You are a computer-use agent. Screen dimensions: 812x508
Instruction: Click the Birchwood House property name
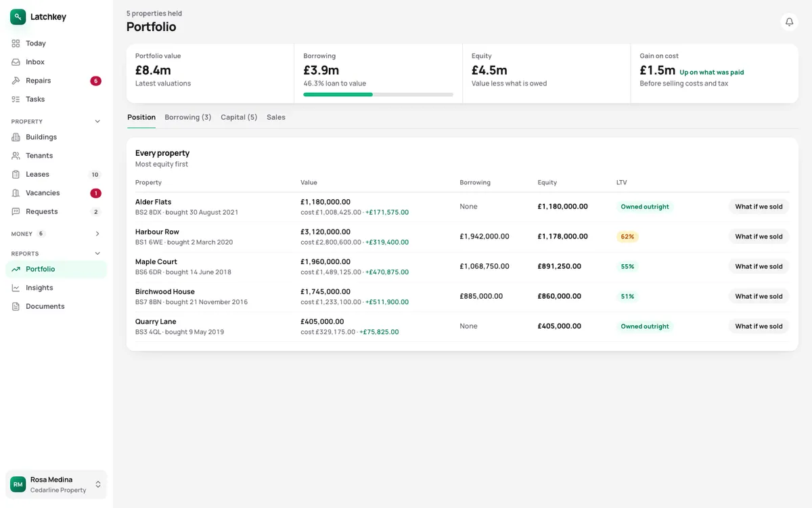[x=165, y=291]
